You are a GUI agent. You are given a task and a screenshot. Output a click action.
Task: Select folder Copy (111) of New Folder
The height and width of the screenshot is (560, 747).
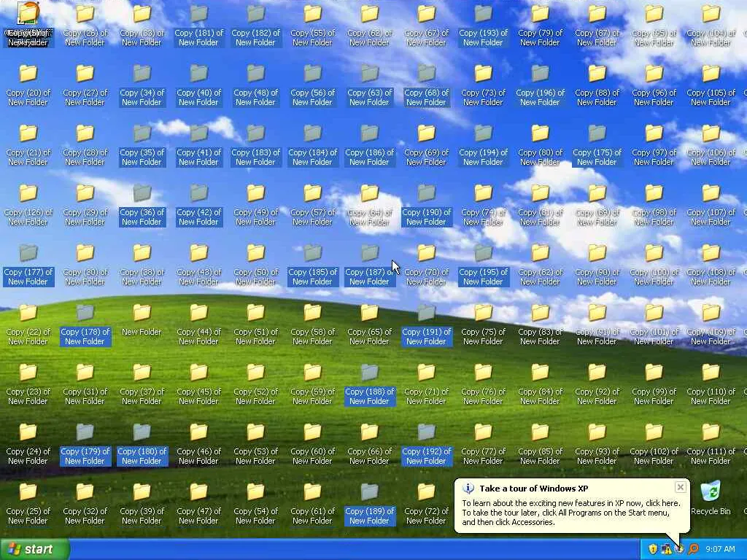tap(711, 444)
